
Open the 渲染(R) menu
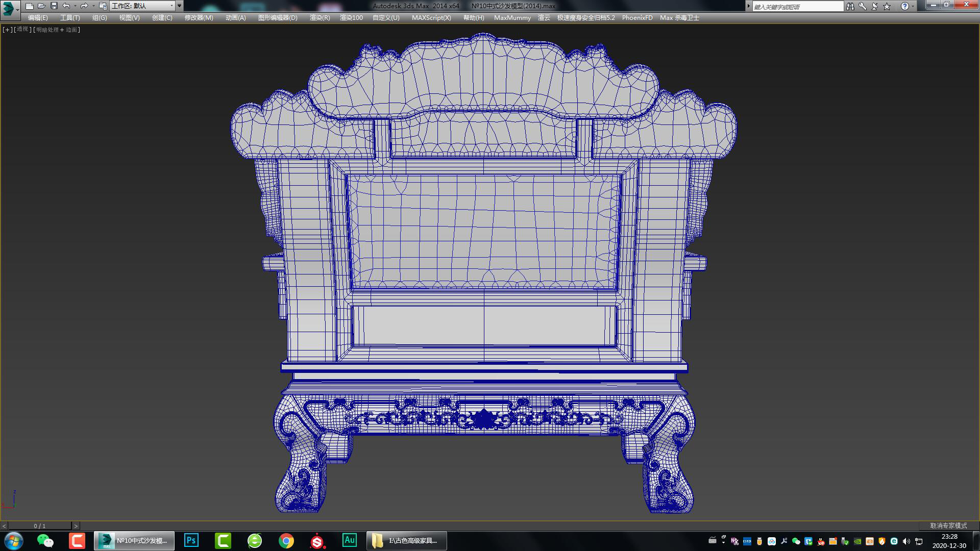point(318,17)
